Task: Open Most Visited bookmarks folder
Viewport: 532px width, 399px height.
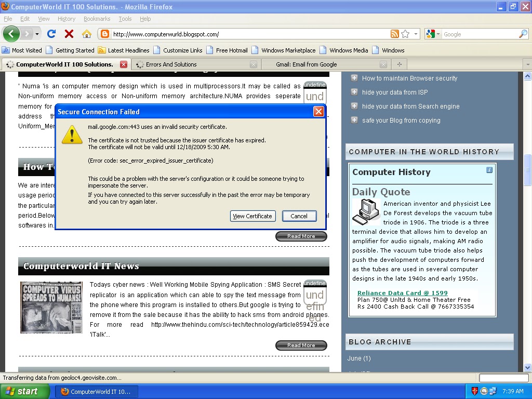Action: coord(22,50)
